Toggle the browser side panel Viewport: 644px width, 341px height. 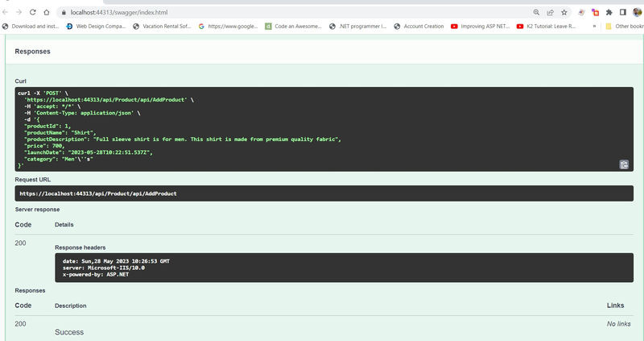622,12
